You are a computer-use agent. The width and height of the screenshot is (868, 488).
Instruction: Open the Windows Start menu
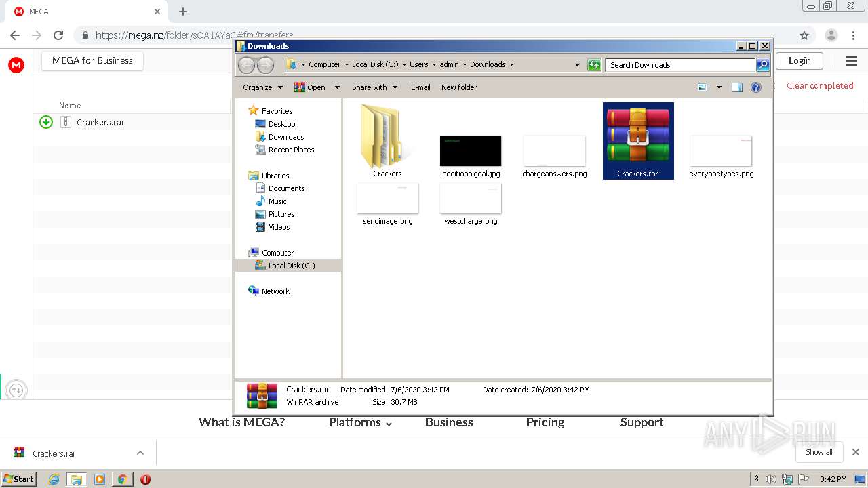point(18,479)
